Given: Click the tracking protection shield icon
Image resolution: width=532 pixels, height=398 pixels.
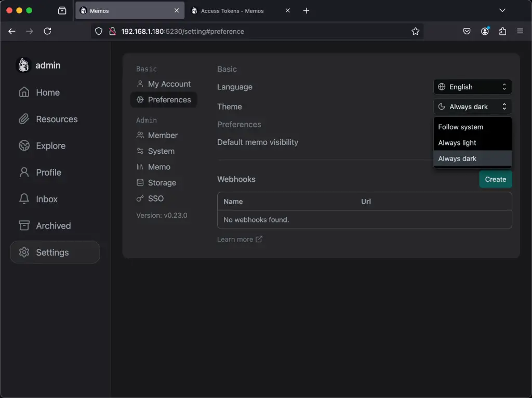Looking at the screenshot, I should point(98,31).
